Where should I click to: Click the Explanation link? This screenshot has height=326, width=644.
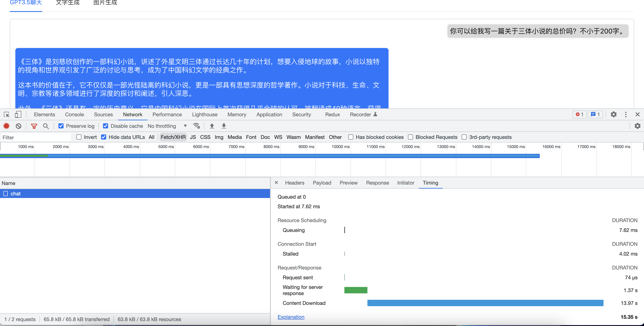tap(291, 317)
